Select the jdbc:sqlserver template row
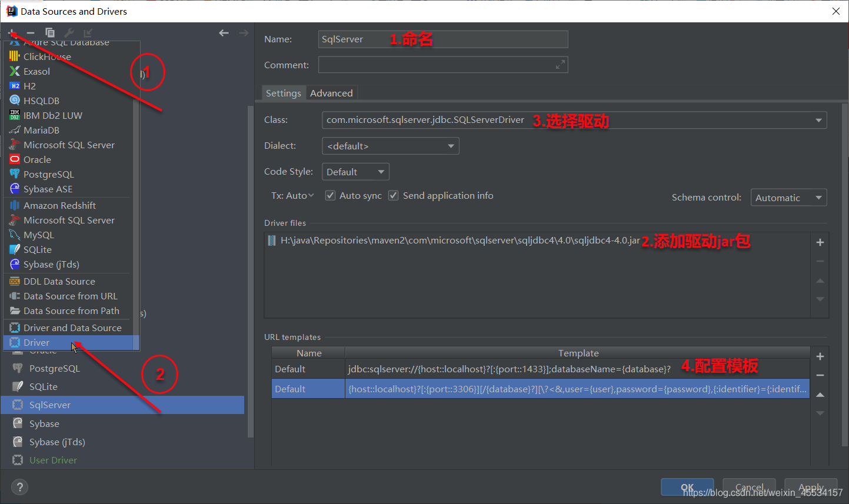The height and width of the screenshot is (504, 849). click(x=540, y=369)
